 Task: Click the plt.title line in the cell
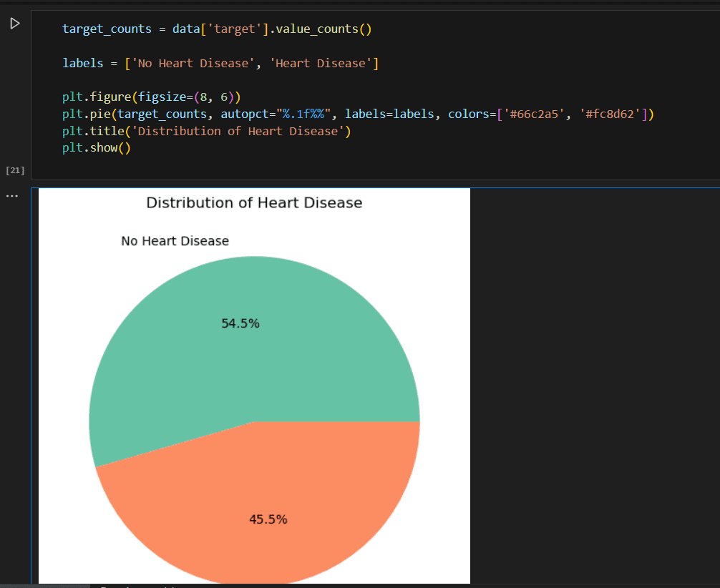point(206,132)
